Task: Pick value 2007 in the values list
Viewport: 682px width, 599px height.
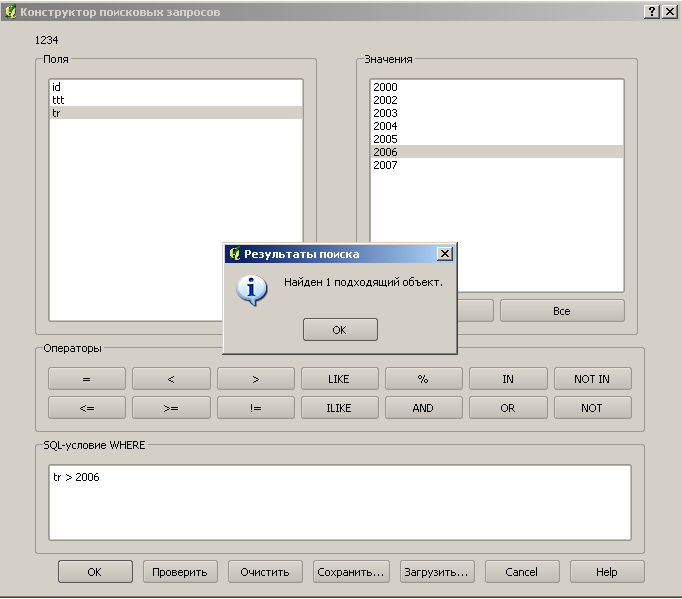Action: [497, 165]
